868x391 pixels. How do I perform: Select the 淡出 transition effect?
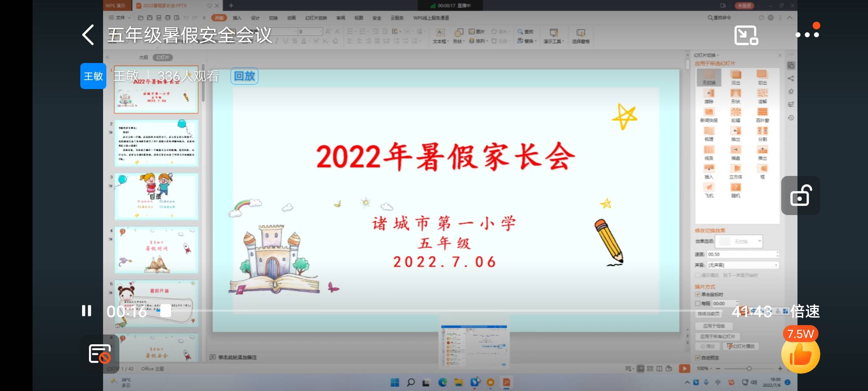(735, 77)
